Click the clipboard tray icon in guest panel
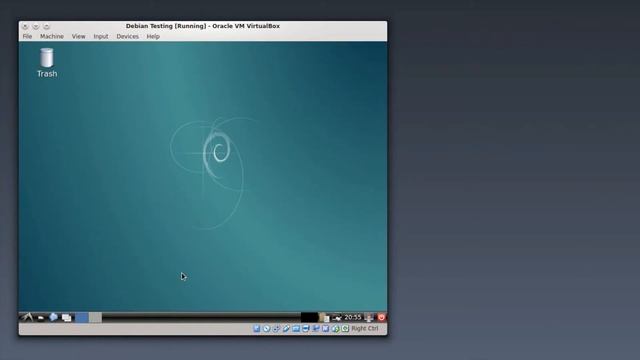The height and width of the screenshot is (360, 640). click(325, 318)
